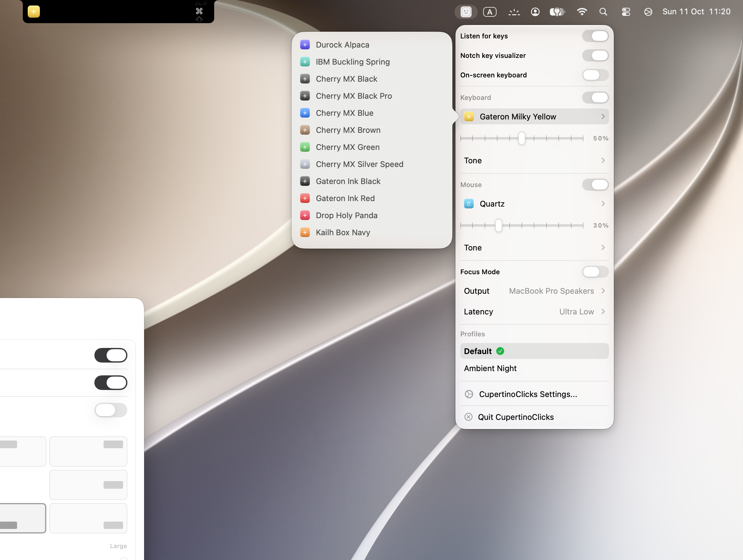The height and width of the screenshot is (560, 743).
Task: Select Cherry MX Black from the list
Action: [372, 79]
